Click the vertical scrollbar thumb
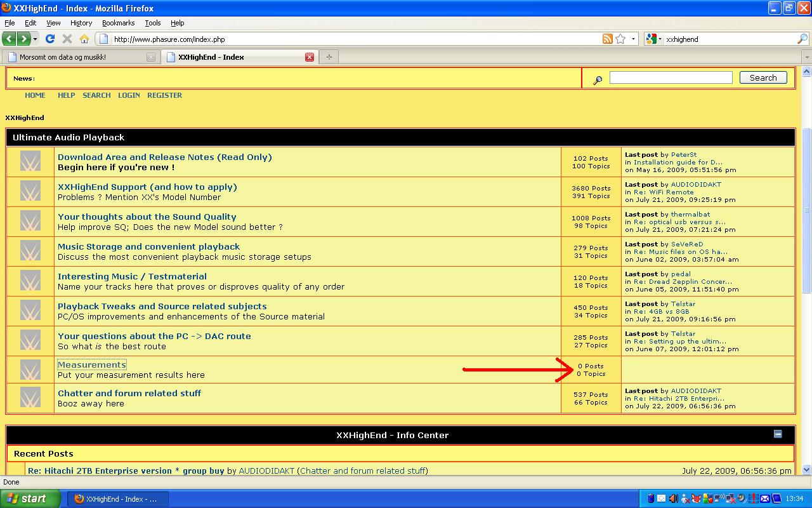812x508 pixels. (x=806, y=210)
